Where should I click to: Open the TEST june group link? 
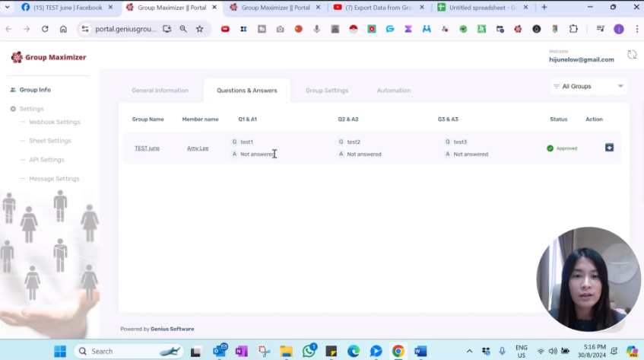(x=147, y=148)
